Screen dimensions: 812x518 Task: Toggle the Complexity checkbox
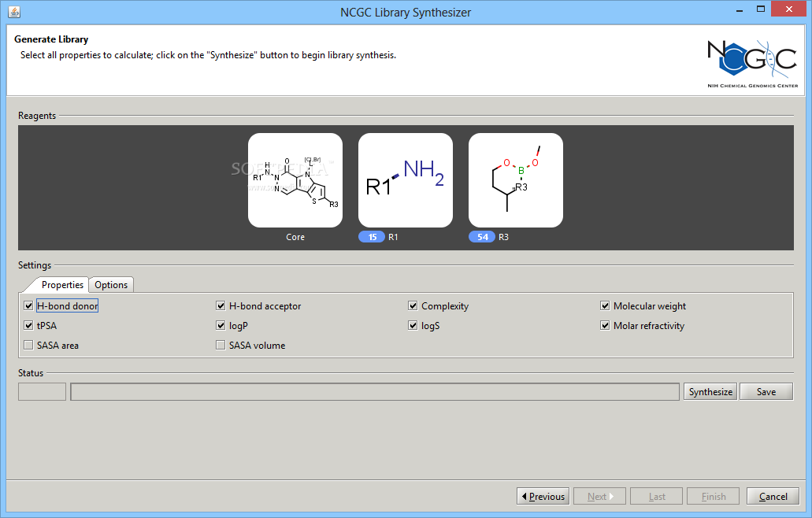[x=413, y=305]
